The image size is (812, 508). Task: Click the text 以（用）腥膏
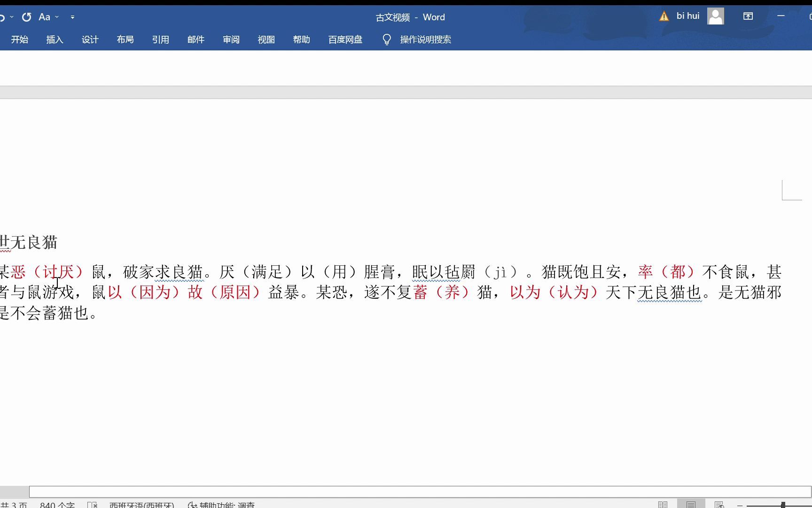(x=347, y=272)
